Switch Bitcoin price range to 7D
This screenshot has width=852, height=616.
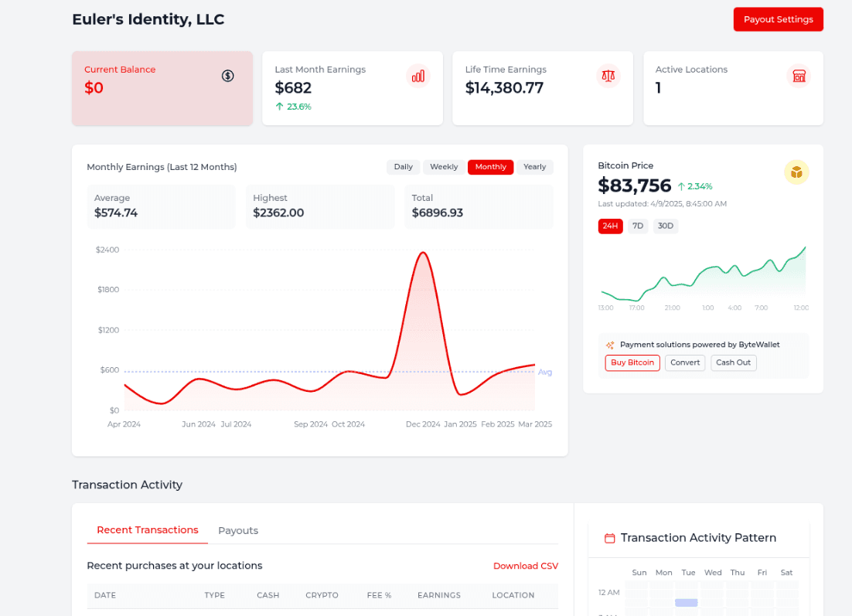click(638, 226)
